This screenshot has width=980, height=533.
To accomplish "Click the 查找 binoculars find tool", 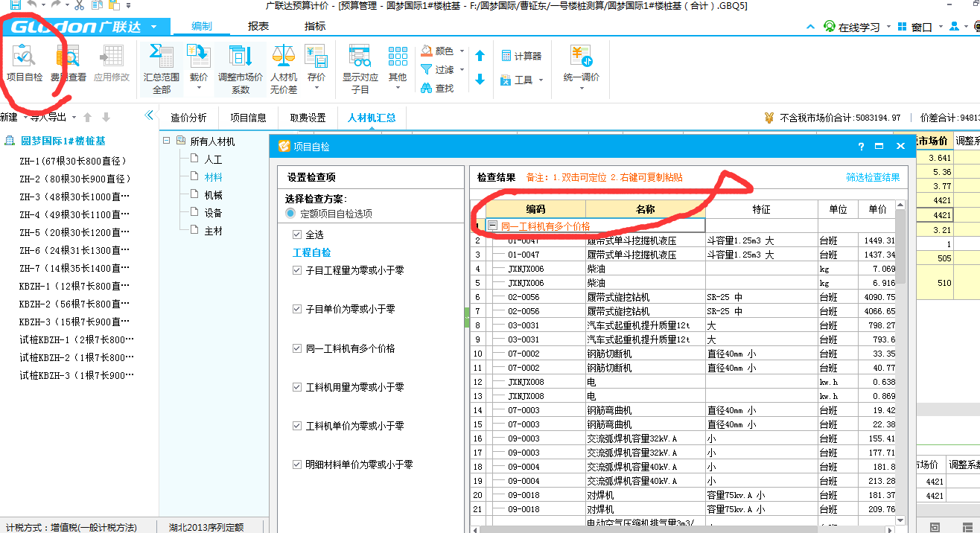I will (437, 88).
